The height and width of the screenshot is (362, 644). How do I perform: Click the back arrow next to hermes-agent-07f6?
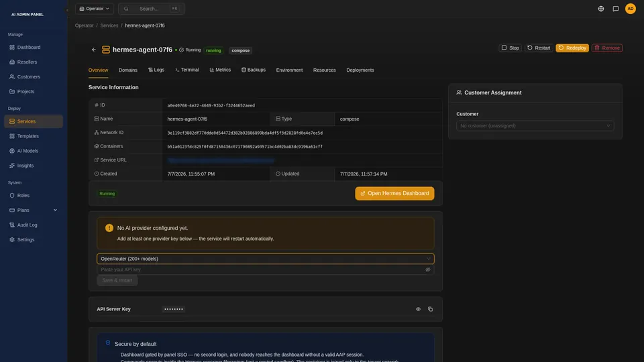coord(94,50)
